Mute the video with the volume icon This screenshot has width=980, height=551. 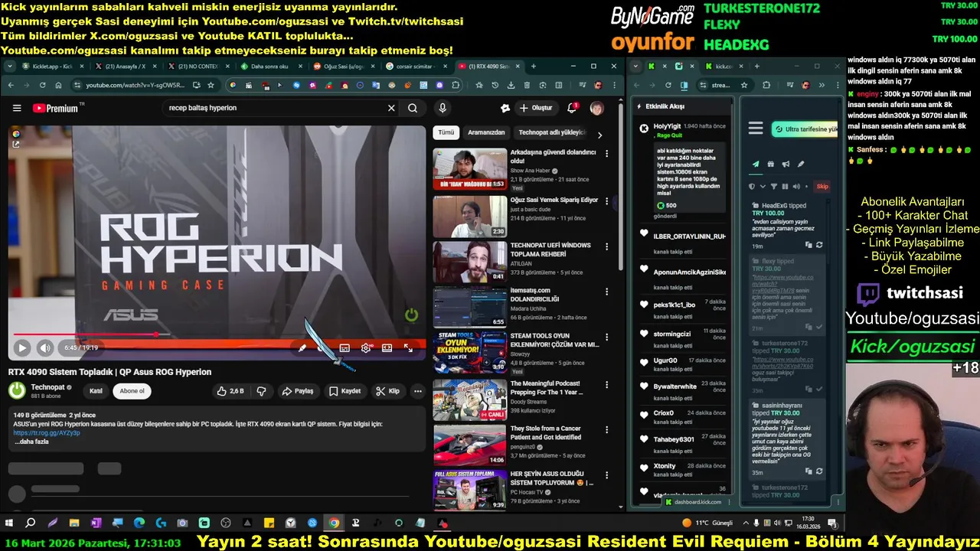[x=45, y=347]
